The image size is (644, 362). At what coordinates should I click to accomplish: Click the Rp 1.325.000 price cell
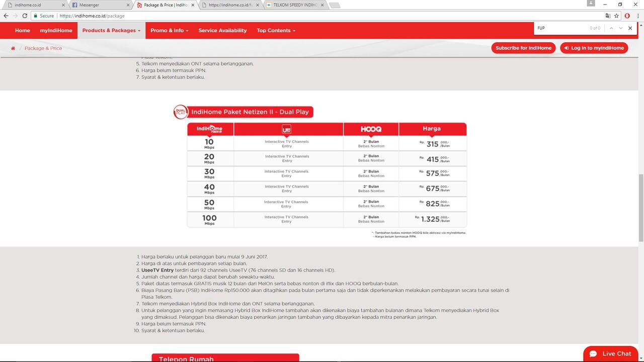pos(433,220)
